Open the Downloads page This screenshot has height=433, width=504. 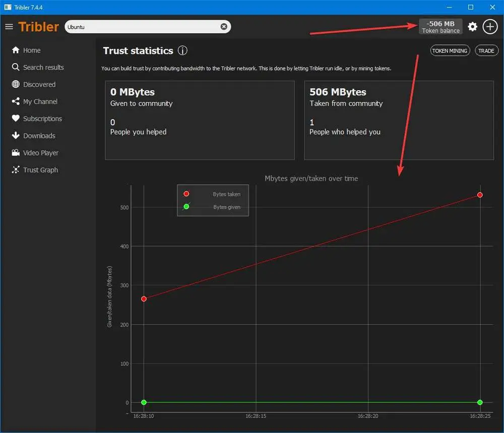[39, 136]
